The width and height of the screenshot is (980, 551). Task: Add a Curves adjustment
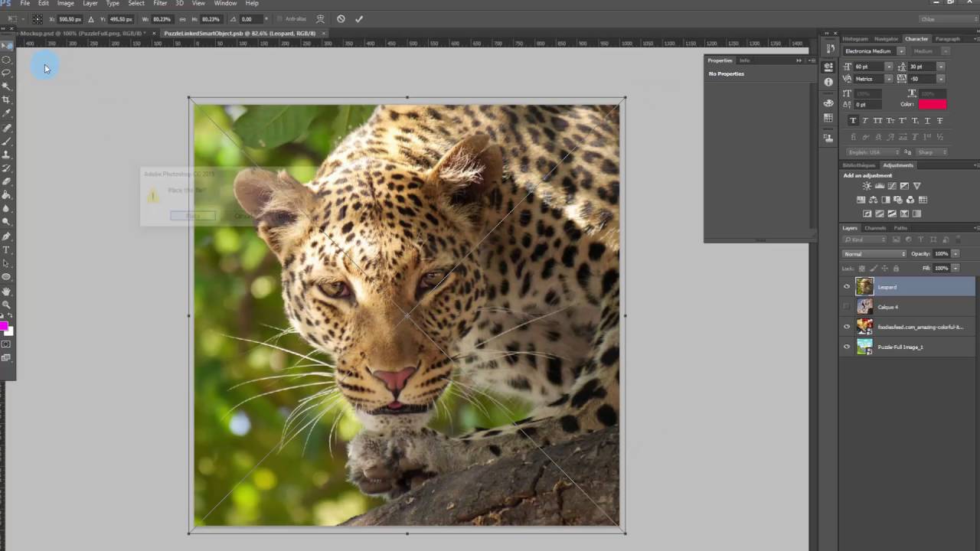tap(892, 186)
